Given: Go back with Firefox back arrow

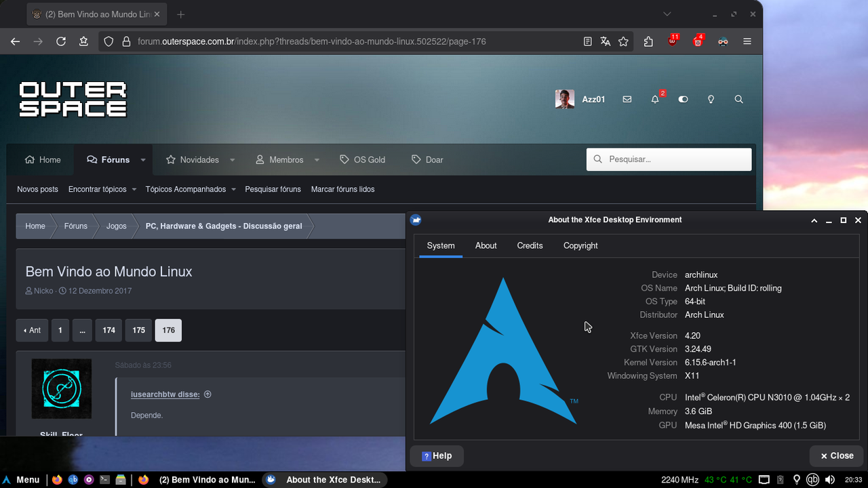Looking at the screenshot, I should click(16, 41).
